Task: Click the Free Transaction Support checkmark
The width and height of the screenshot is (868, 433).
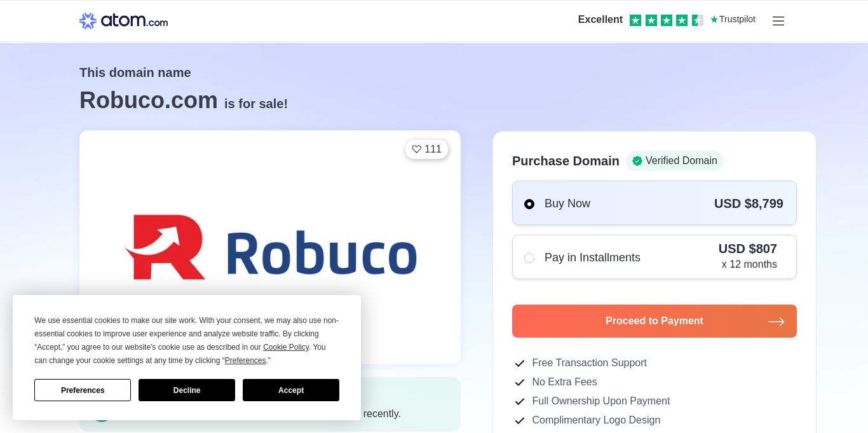Action: (520, 363)
